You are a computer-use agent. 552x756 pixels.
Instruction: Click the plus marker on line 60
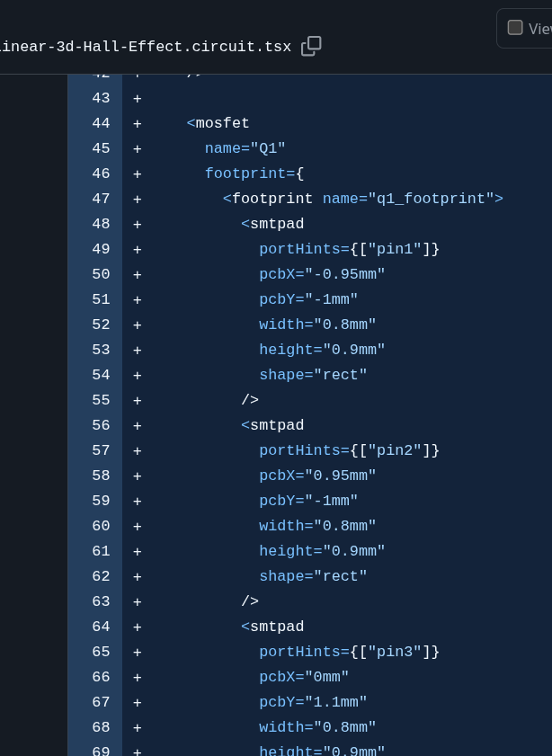pyautogui.click(x=138, y=527)
